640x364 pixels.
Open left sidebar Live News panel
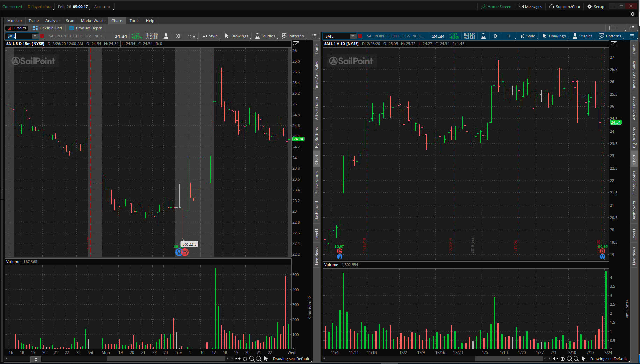coord(317,256)
